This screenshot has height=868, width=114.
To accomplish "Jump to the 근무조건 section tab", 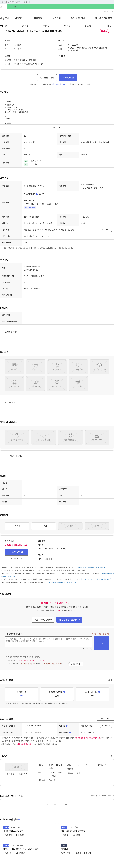I will tap(25, 26).
